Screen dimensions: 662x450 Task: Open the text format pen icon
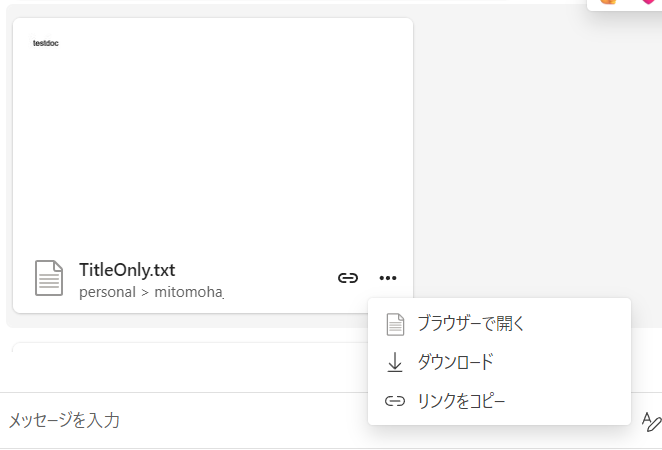(x=651, y=422)
